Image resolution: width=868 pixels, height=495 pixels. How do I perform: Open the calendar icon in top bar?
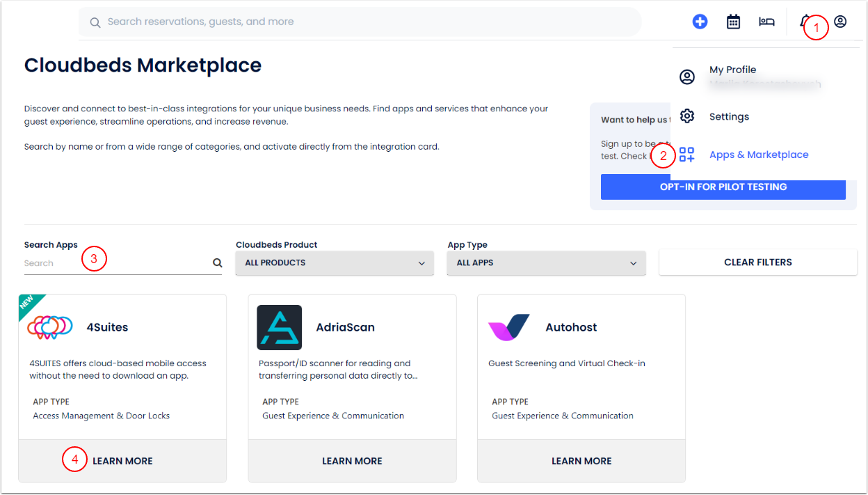pyautogui.click(x=733, y=22)
